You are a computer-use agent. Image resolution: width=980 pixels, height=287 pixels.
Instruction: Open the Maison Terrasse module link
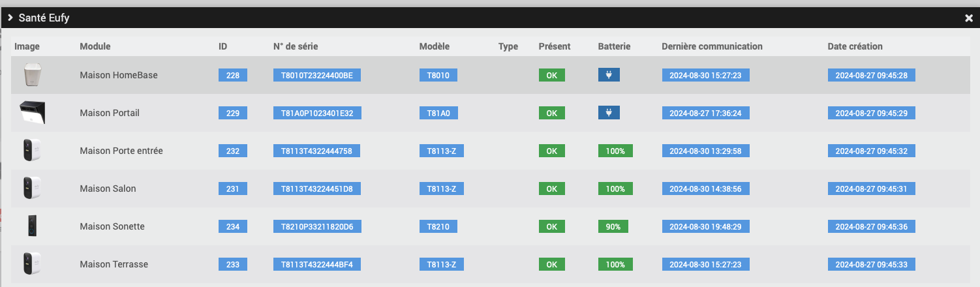pos(114,264)
